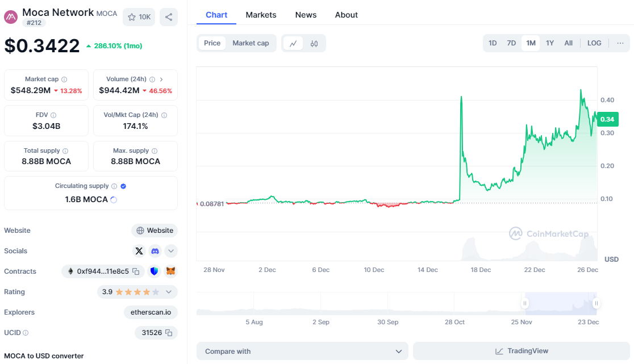Open the chart more options menu

click(x=620, y=43)
